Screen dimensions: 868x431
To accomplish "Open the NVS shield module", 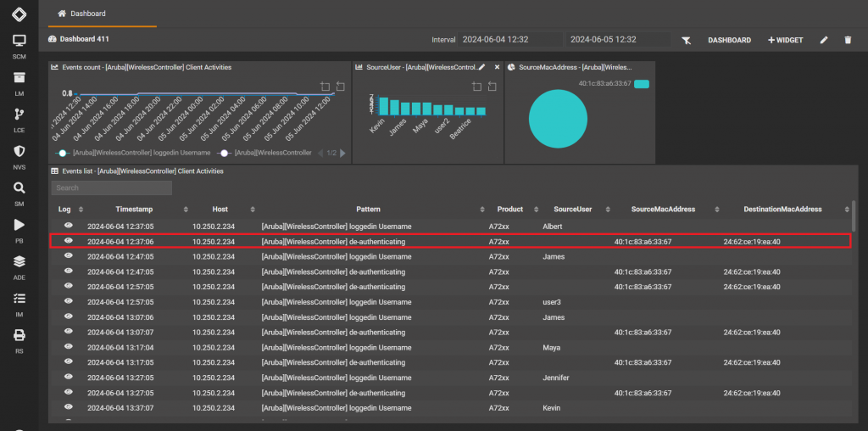I will click(x=19, y=157).
